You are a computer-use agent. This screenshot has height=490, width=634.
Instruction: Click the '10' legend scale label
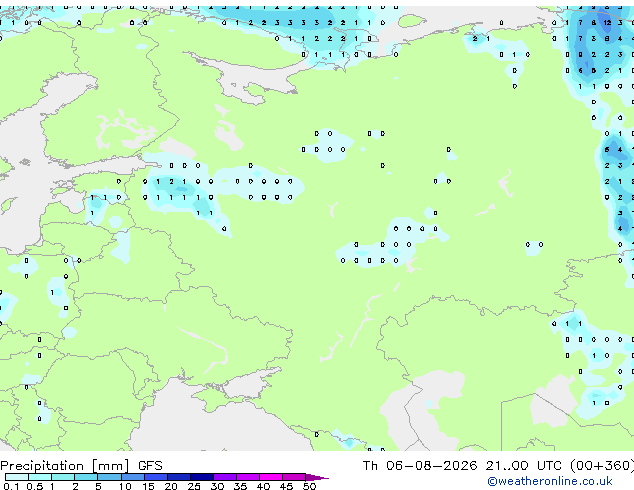pyautogui.click(x=125, y=486)
